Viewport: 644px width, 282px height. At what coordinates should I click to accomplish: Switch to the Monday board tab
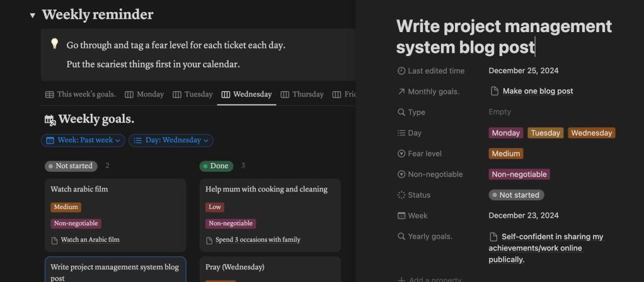point(144,94)
